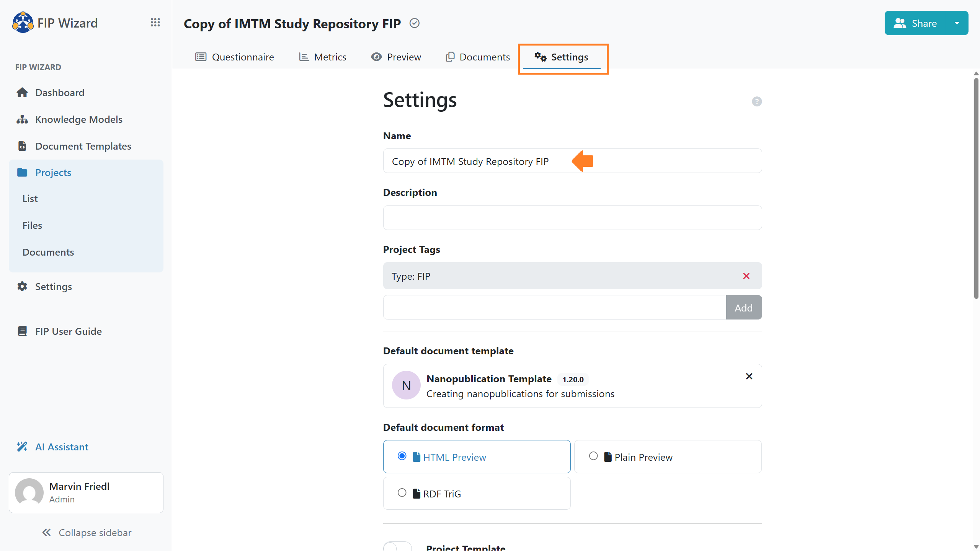Open Settings in the left sidebar
Image resolution: width=980 pixels, height=551 pixels.
[86, 287]
